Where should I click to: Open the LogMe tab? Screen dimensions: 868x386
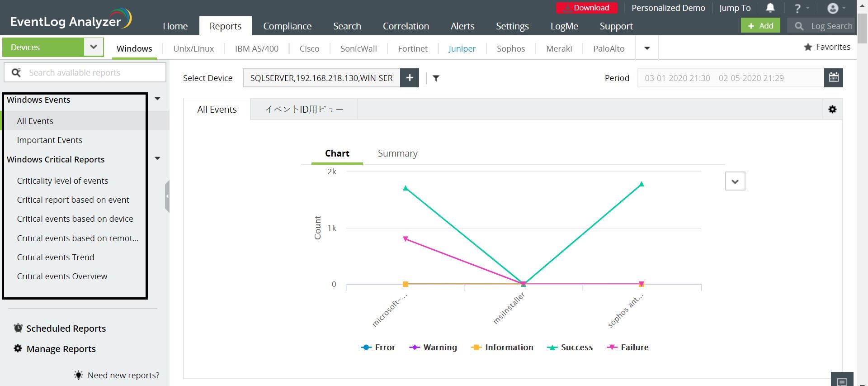click(564, 26)
